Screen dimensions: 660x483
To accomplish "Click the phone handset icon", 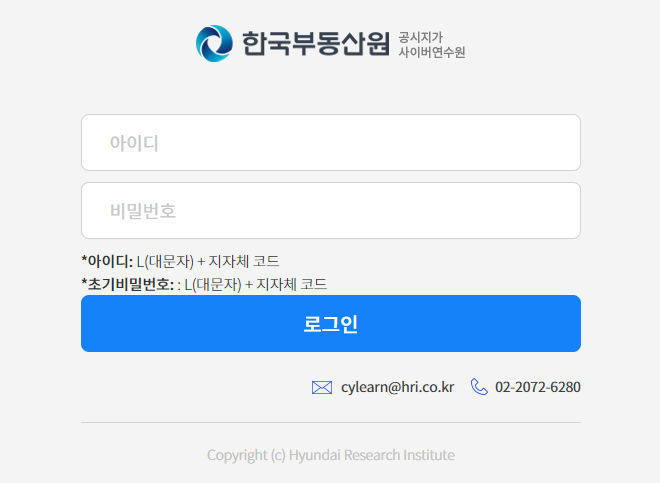I will point(479,387).
